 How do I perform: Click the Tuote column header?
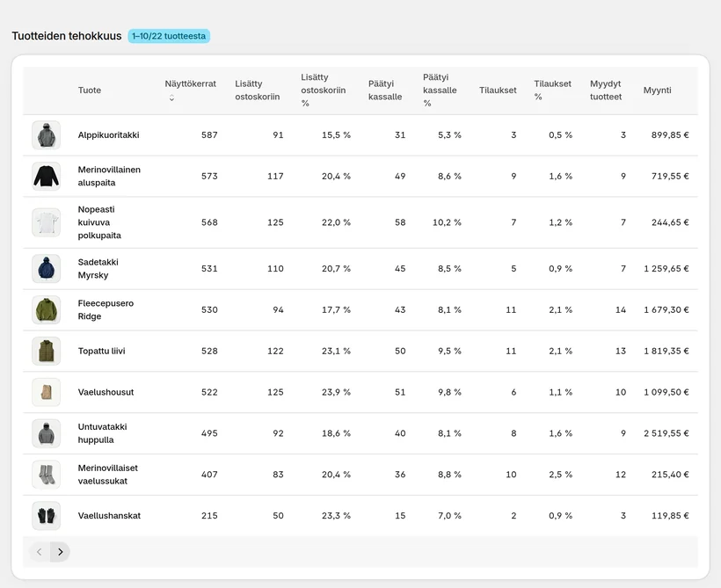(90, 91)
